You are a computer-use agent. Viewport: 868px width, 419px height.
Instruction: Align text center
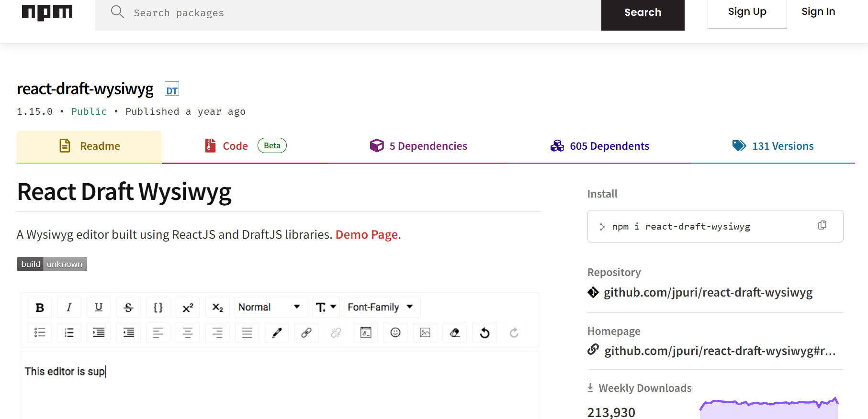coord(188,332)
